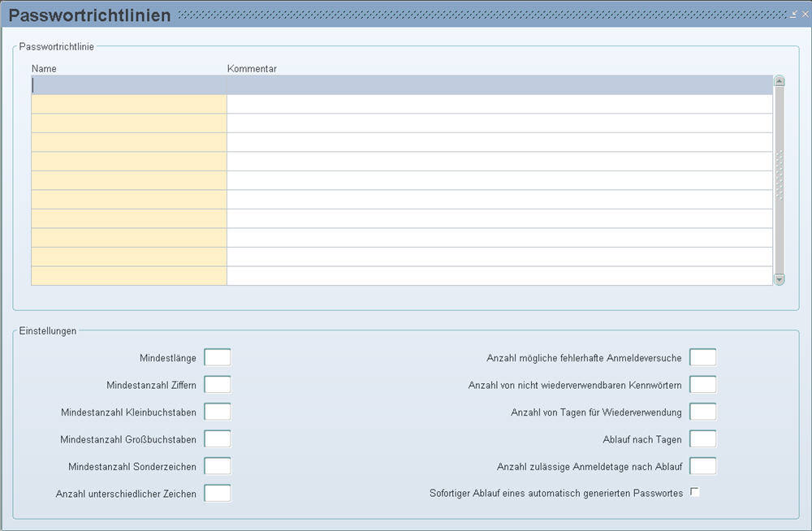Select the first Name cell in table
The width and height of the screenshot is (812, 531).
tap(128, 85)
